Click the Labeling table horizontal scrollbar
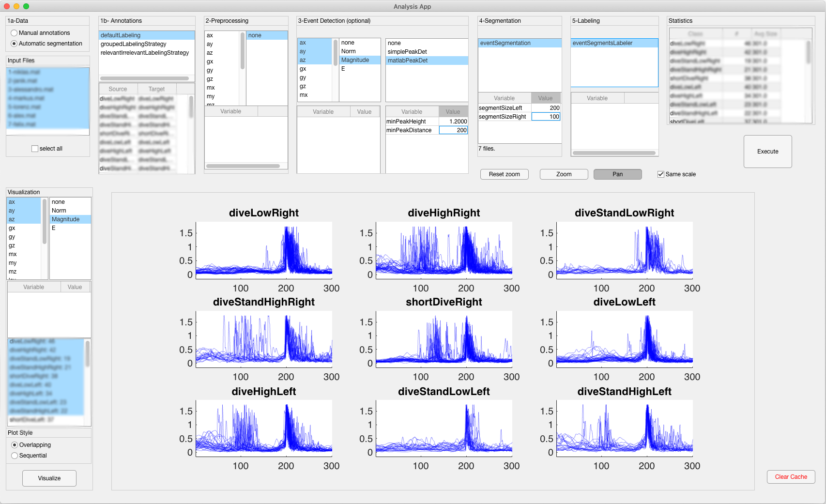 coord(614,153)
